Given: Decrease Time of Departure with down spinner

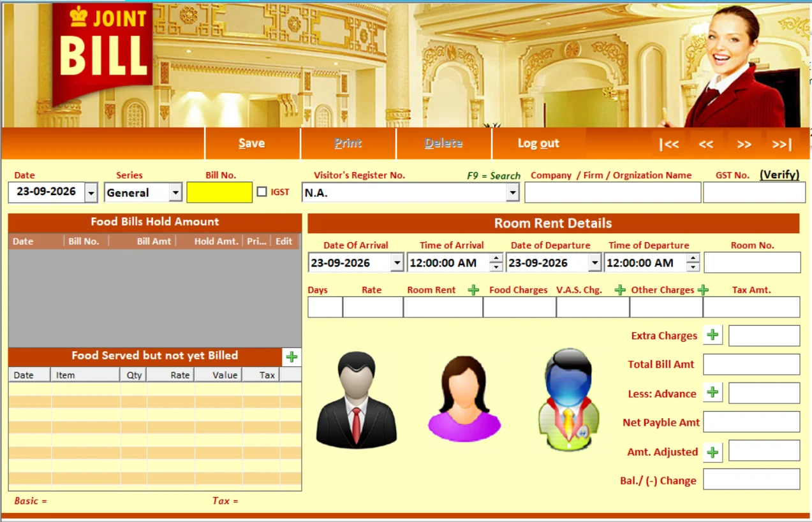Looking at the screenshot, I should 693,267.
